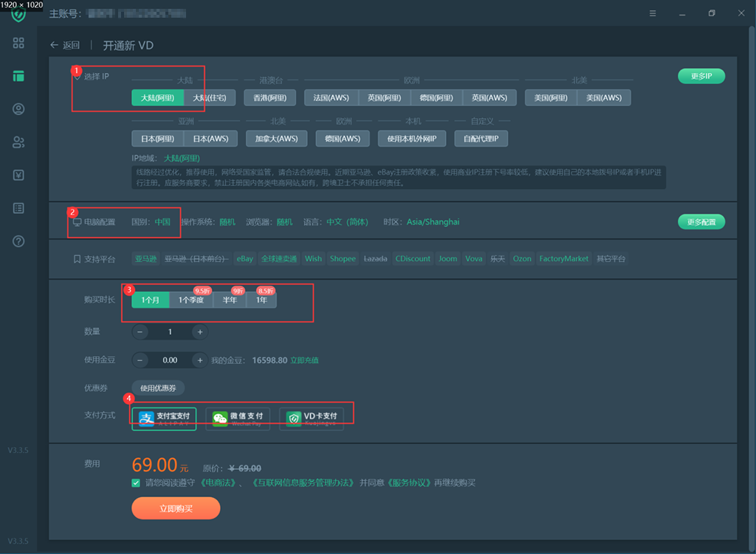The width and height of the screenshot is (756, 554).
Task: Select 1个季度 purchase duration
Action: [191, 300]
